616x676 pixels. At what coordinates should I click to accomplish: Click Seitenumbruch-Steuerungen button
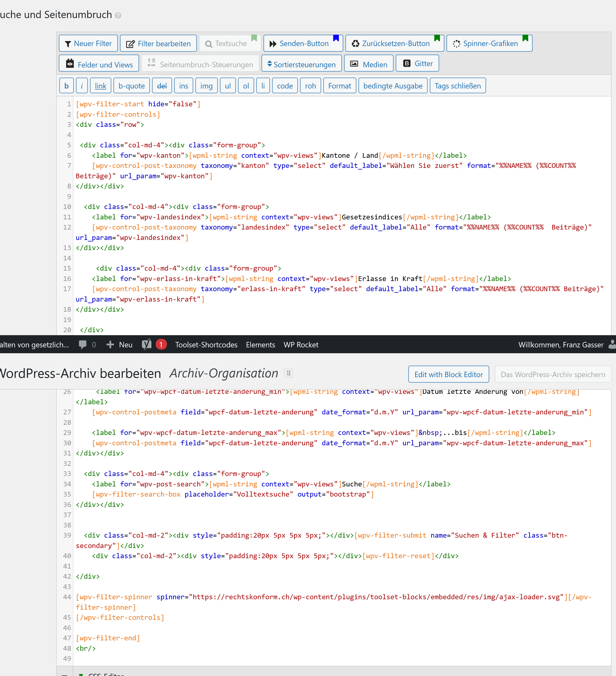tap(200, 64)
